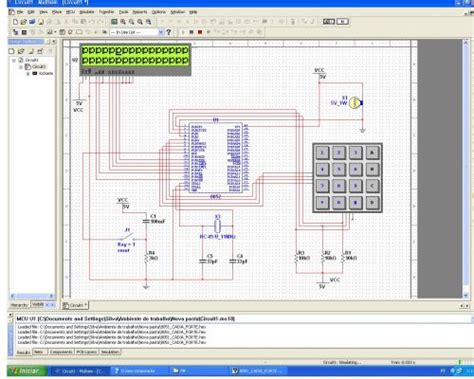Toggle the J1 reset switch in schematic
The height and width of the screenshot is (379, 474).
pyautogui.click(x=127, y=237)
